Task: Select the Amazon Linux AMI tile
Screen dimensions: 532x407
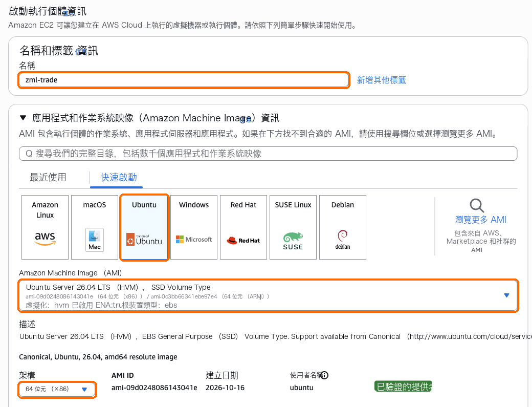Action: coord(45,227)
